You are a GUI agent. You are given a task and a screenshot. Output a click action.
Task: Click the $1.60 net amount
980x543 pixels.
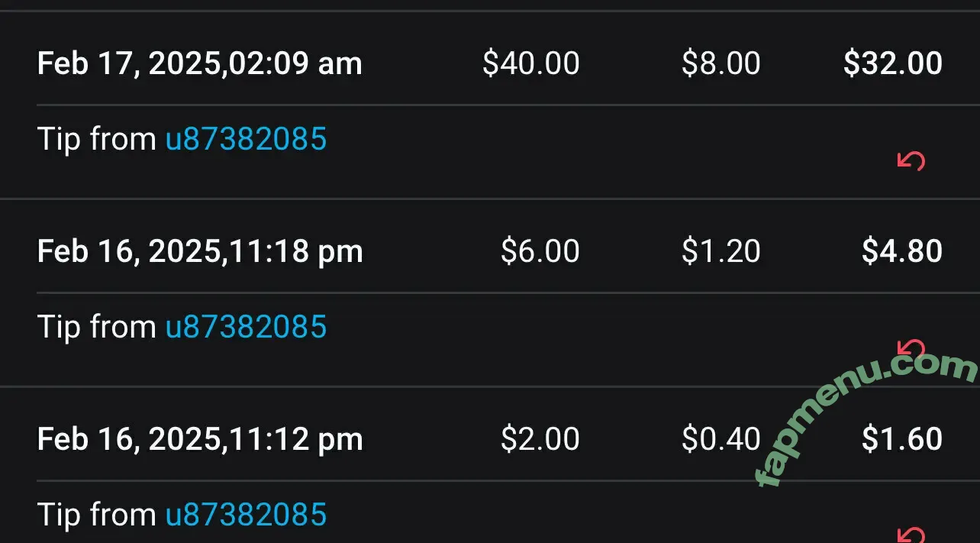point(902,439)
